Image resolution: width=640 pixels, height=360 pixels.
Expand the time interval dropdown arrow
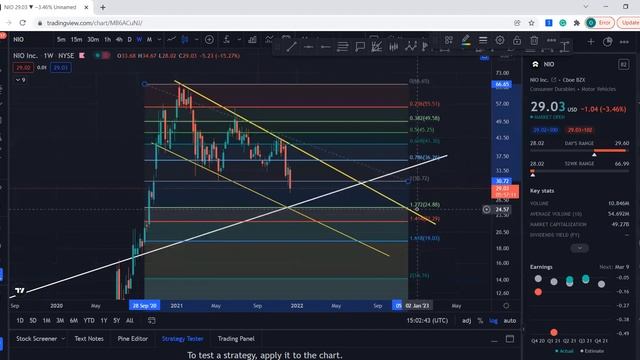(x=159, y=40)
